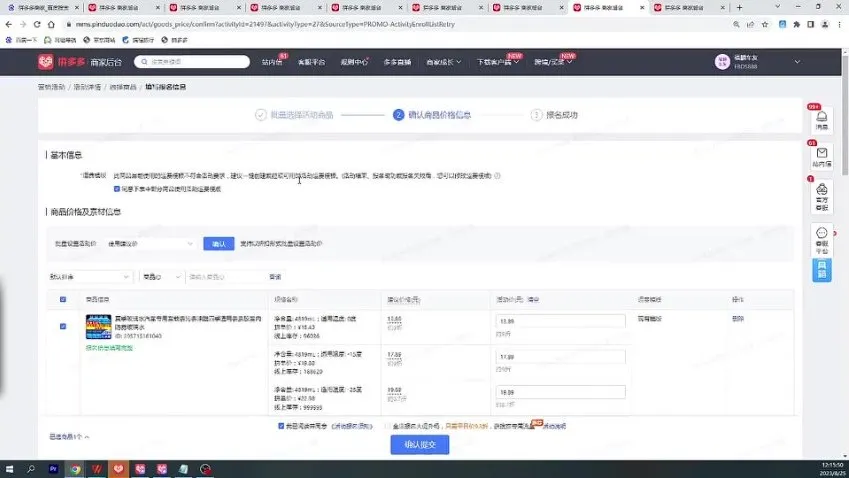Toggle the agreement checkbox above 确认提交
The width and height of the screenshot is (849, 478).
(282, 425)
